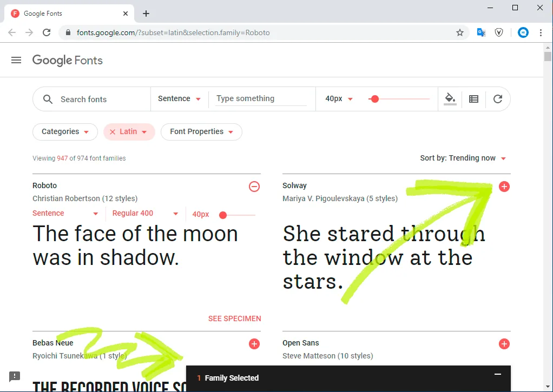Screen dimensions: 553x392
Task: Add Bebas Neue font to selection
Action: [x=254, y=344]
